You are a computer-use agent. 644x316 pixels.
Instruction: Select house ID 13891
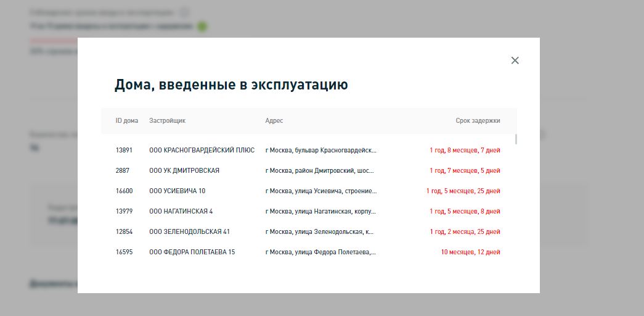tap(124, 151)
